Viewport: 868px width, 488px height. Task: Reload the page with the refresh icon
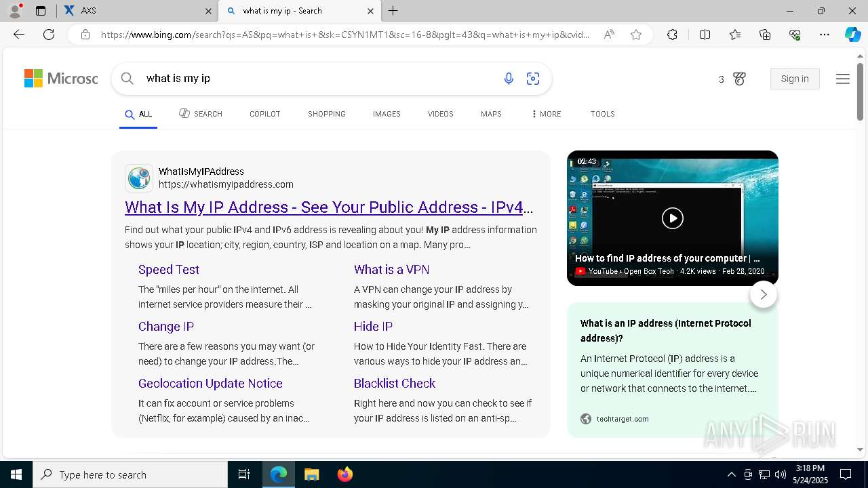49,35
